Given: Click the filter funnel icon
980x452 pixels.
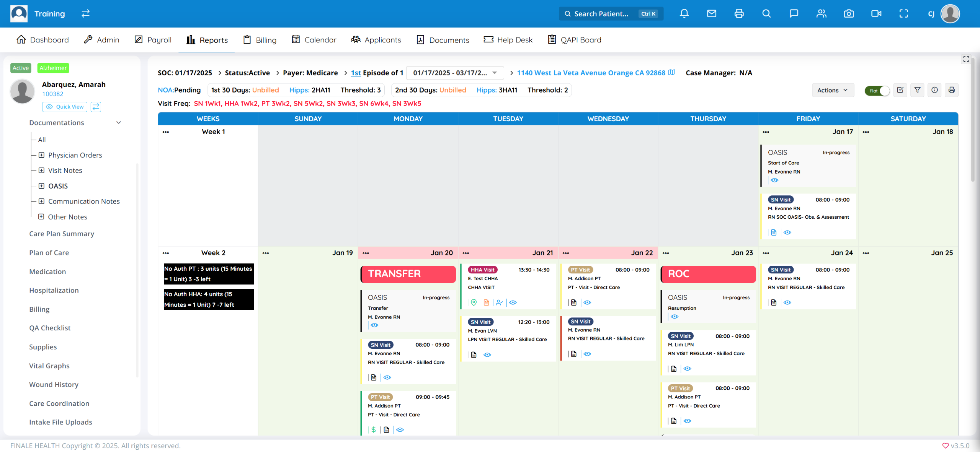Looking at the screenshot, I should coord(917,90).
